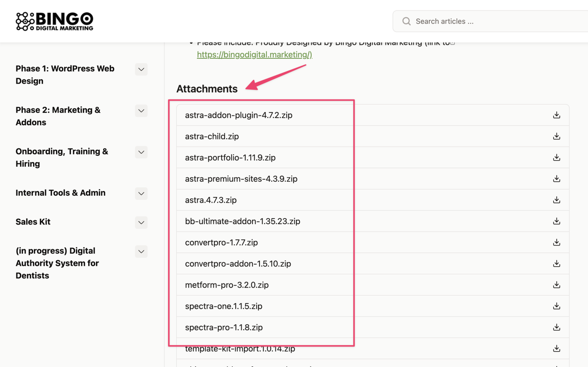Expand Phase 2: Marketing & Addons chevron
588x367 pixels.
pyautogui.click(x=141, y=111)
